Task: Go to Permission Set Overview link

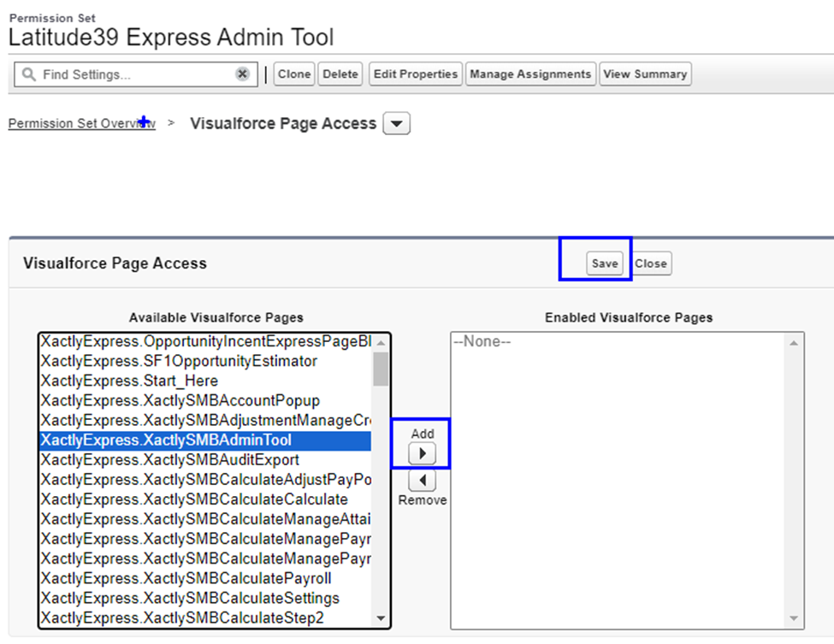Action: (82, 123)
